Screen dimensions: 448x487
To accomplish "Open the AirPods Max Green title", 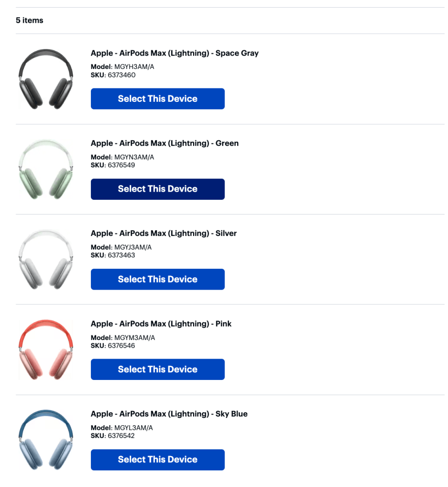I will (165, 143).
